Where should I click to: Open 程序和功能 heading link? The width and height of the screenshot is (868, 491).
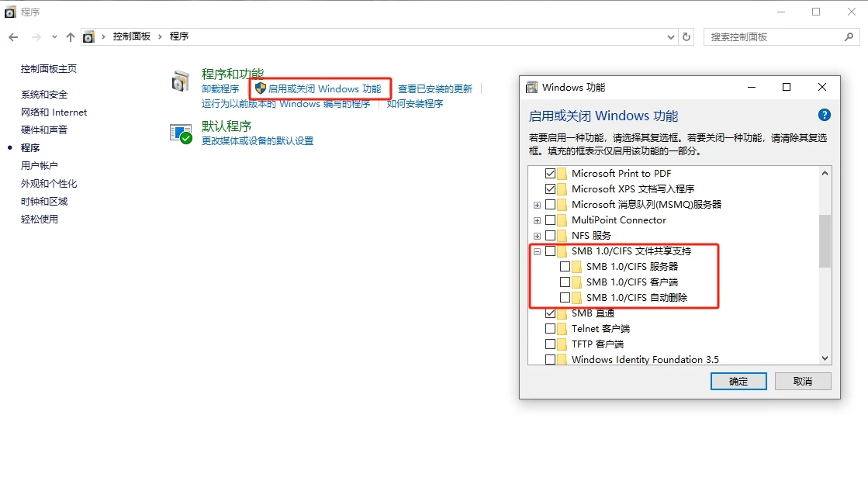point(233,74)
